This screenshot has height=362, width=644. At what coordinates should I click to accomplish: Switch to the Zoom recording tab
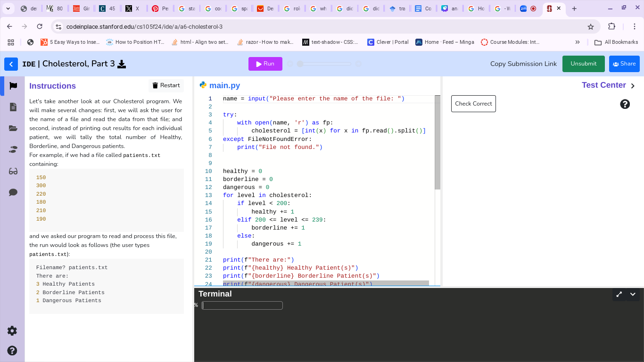point(528,8)
